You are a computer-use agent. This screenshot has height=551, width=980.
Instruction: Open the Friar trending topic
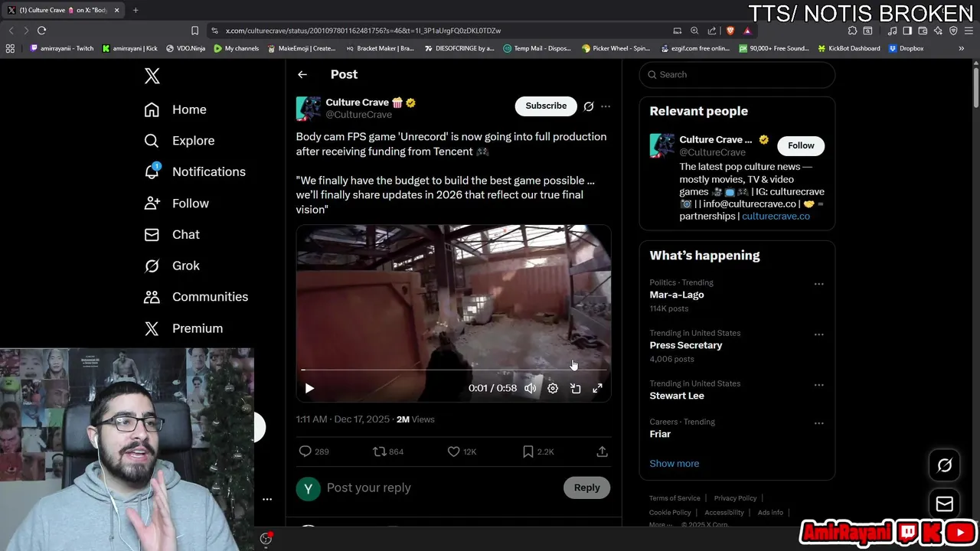click(660, 434)
